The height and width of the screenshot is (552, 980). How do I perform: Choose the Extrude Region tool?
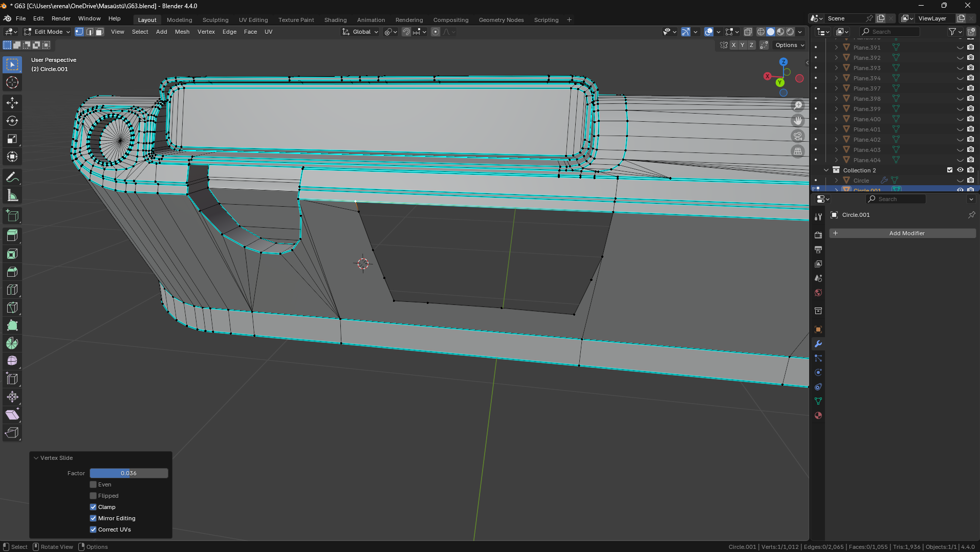click(12, 235)
